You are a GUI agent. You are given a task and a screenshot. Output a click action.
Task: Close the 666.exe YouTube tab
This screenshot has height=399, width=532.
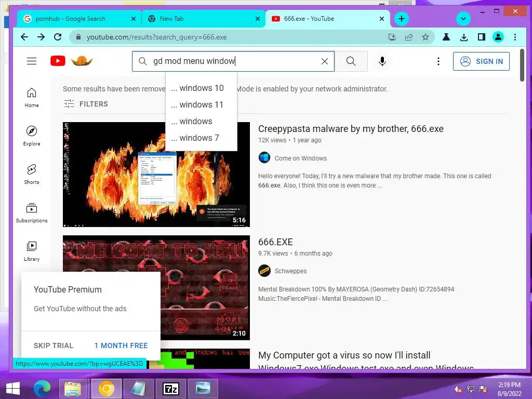382,19
